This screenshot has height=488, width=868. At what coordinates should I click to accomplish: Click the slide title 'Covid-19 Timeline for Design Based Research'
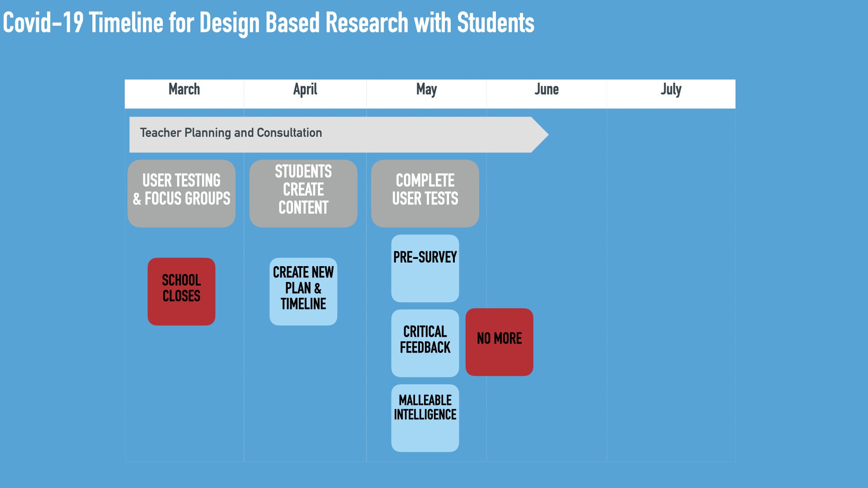pyautogui.click(x=269, y=23)
